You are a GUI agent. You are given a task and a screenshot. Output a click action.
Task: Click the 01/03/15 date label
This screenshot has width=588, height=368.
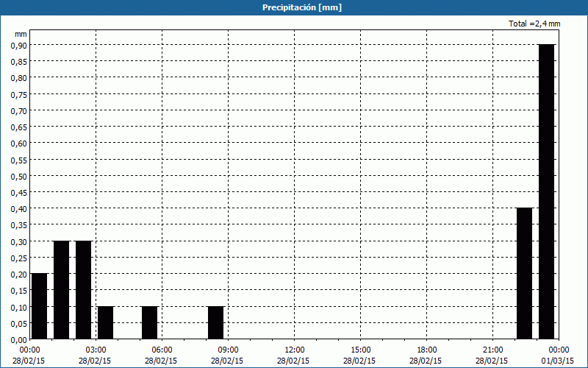pos(558,361)
